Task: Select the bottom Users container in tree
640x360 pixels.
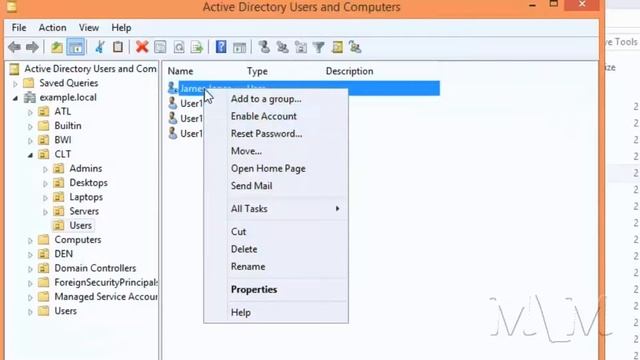Action: click(x=65, y=311)
